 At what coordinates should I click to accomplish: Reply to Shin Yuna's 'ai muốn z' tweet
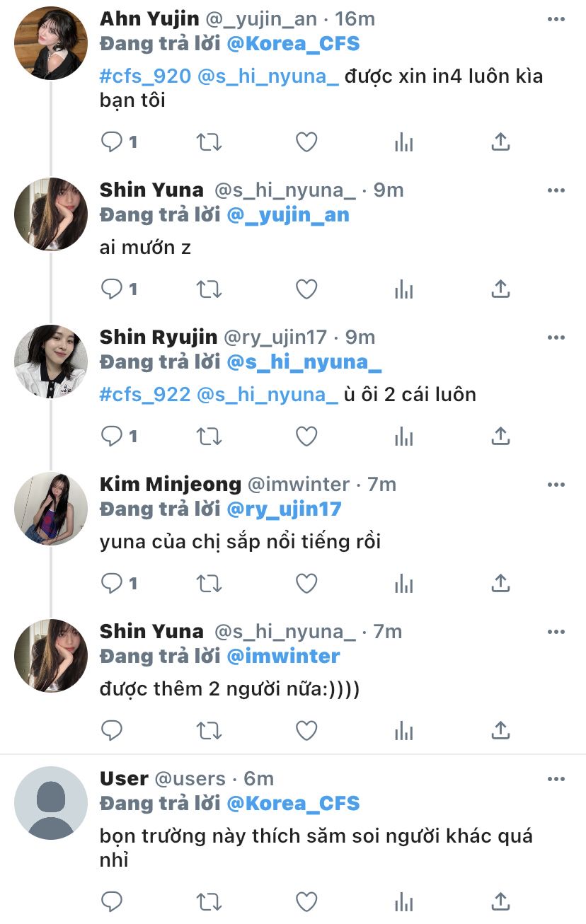(113, 289)
